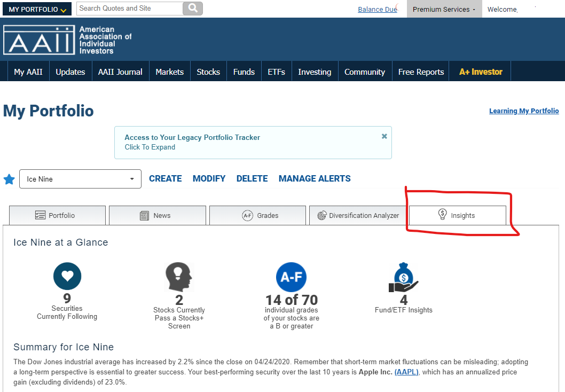Click the Balance Due link
The image size is (565, 392).
377,10
